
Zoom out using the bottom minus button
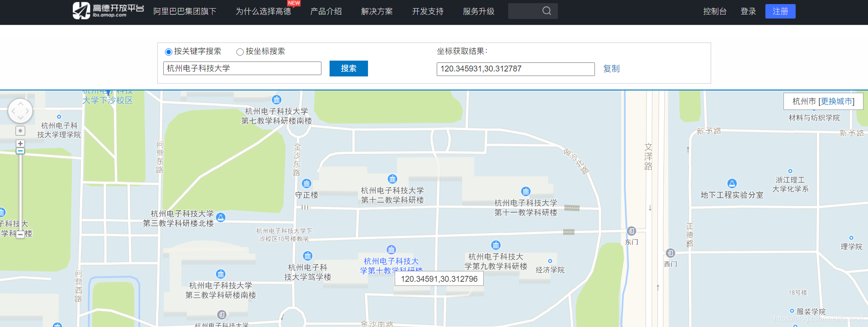pos(20,234)
